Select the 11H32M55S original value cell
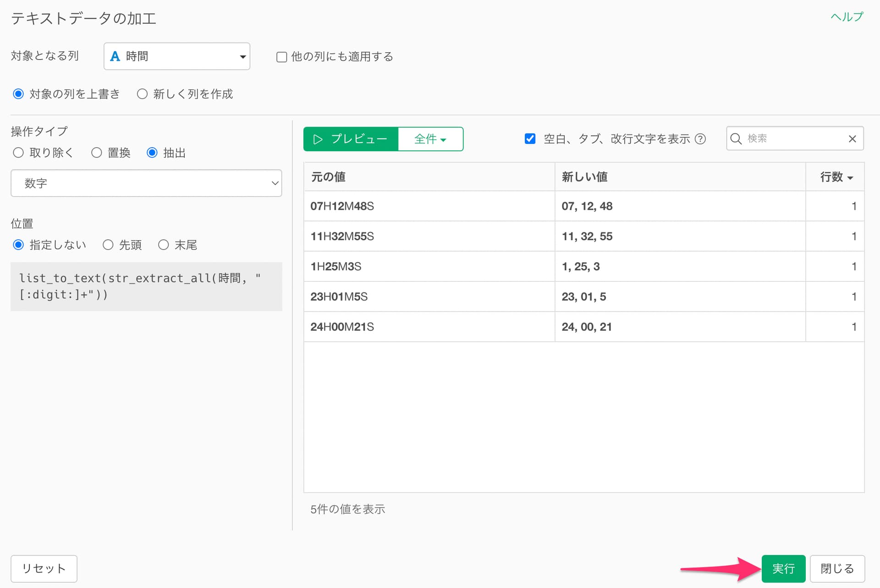Image resolution: width=880 pixels, height=588 pixels. coord(429,236)
